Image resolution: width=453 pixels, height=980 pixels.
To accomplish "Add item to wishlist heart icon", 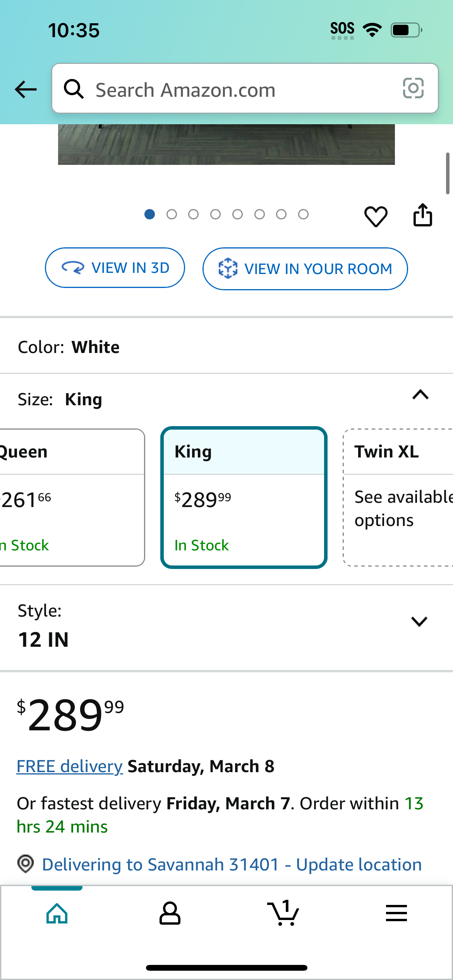I will click(x=376, y=216).
